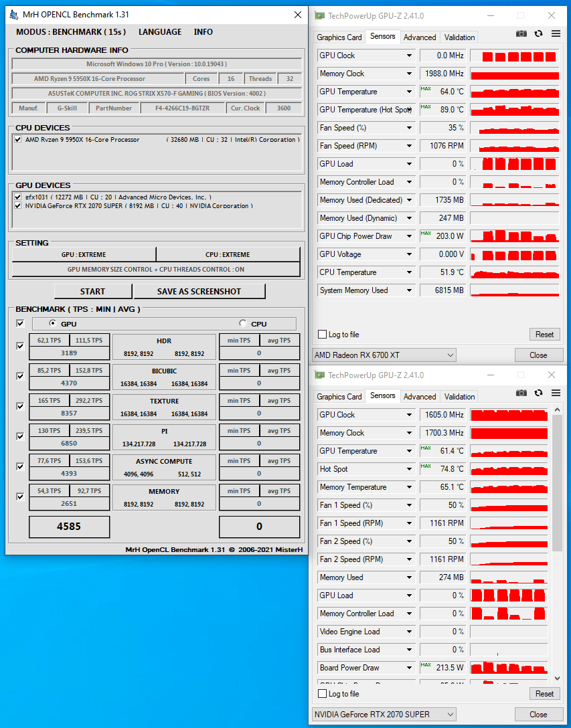Click GPU MEMORY SIZE CONTROL setting button
571x728 pixels.
click(156, 269)
